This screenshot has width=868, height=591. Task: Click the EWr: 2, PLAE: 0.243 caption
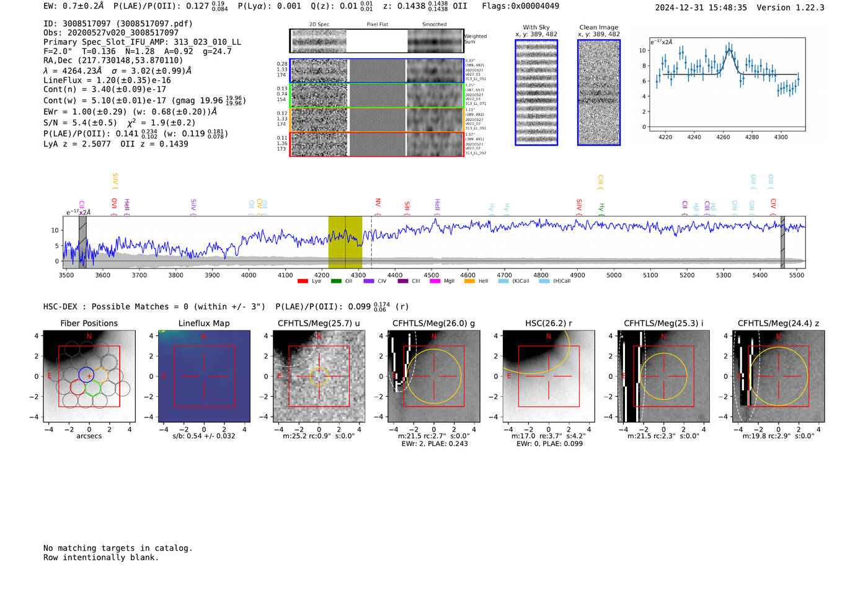pos(434,444)
